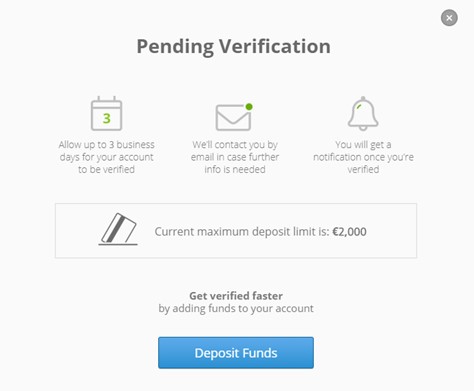The width and height of the screenshot is (474, 391).
Task: Click the Pending Verification heading
Action: [x=234, y=46]
